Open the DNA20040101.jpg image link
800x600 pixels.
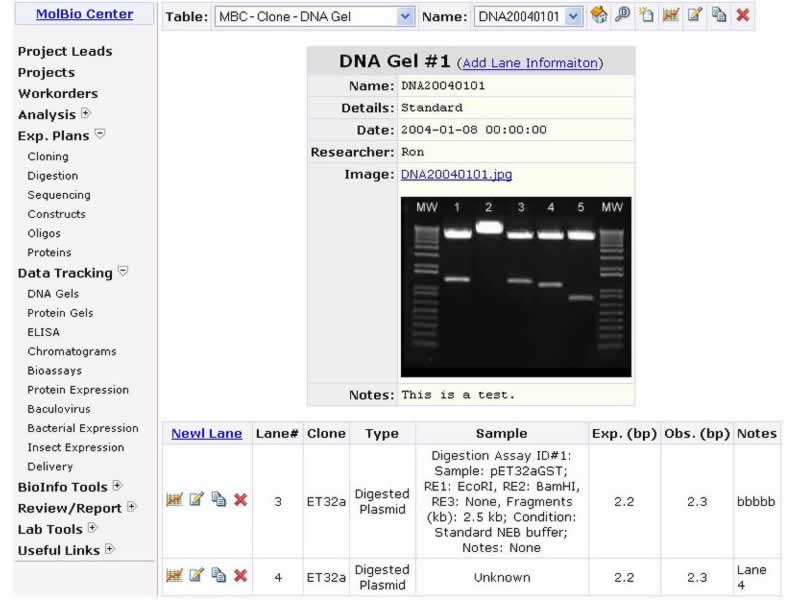point(456,174)
